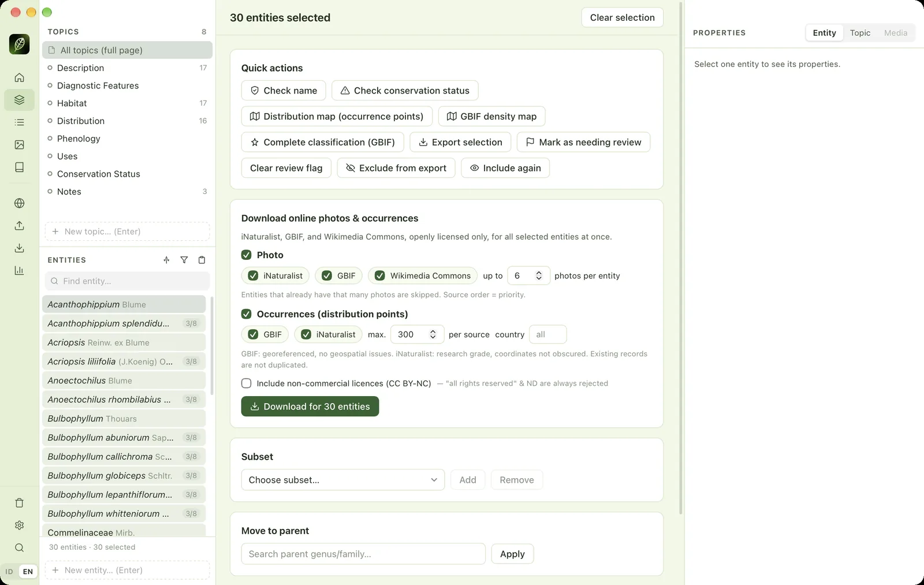Click Download for 30 entities
The image size is (924, 585).
tap(310, 407)
